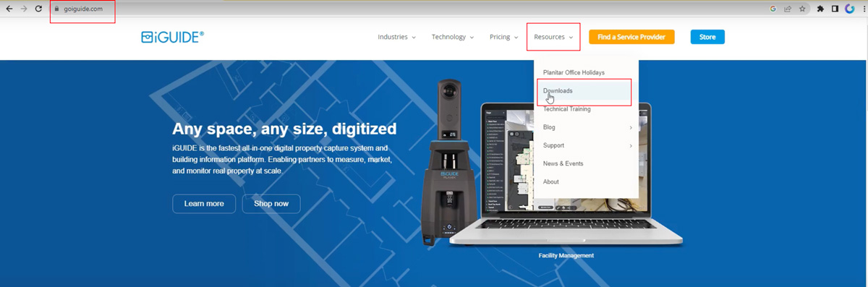The height and width of the screenshot is (287, 868).
Task: Expand the Blog submenu
Action: [587, 127]
